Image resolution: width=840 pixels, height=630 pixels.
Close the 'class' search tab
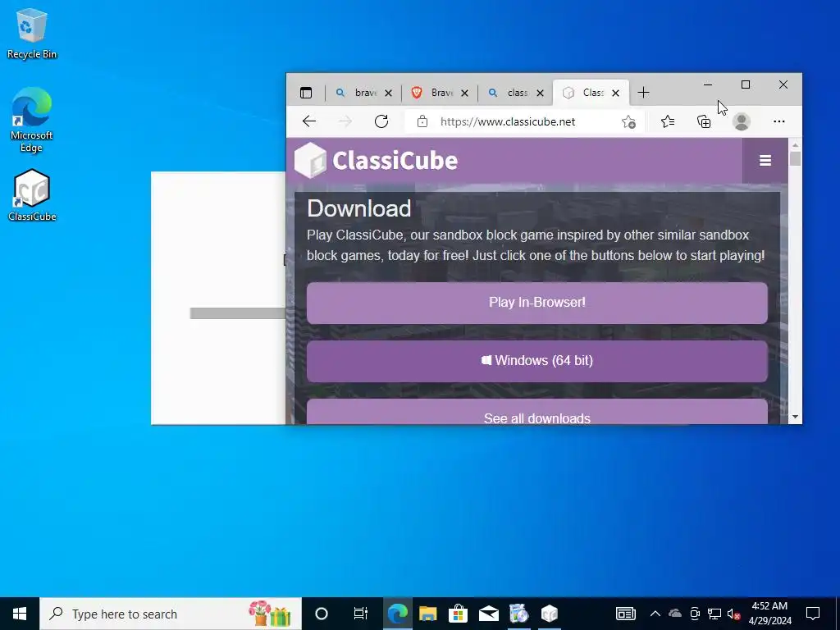click(541, 94)
